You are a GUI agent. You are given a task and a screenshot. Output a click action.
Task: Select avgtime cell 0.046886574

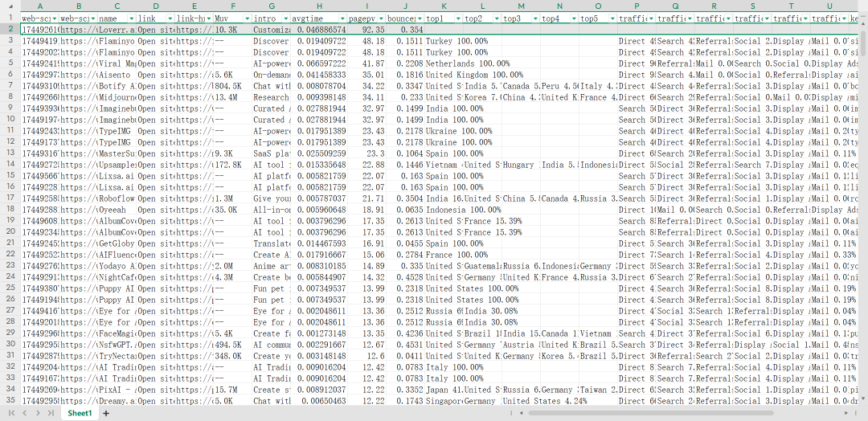pyautogui.click(x=319, y=29)
